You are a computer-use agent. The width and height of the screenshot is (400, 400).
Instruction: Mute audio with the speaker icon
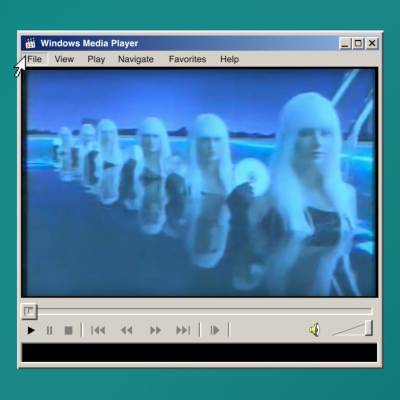(314, 330)
